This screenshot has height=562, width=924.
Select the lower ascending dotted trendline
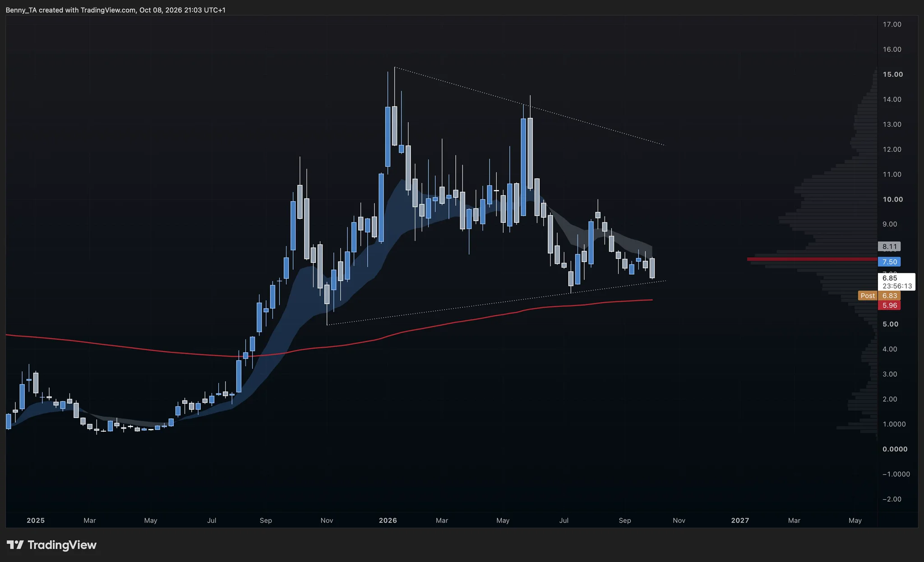pyautogui.click(x=496, y=303)
